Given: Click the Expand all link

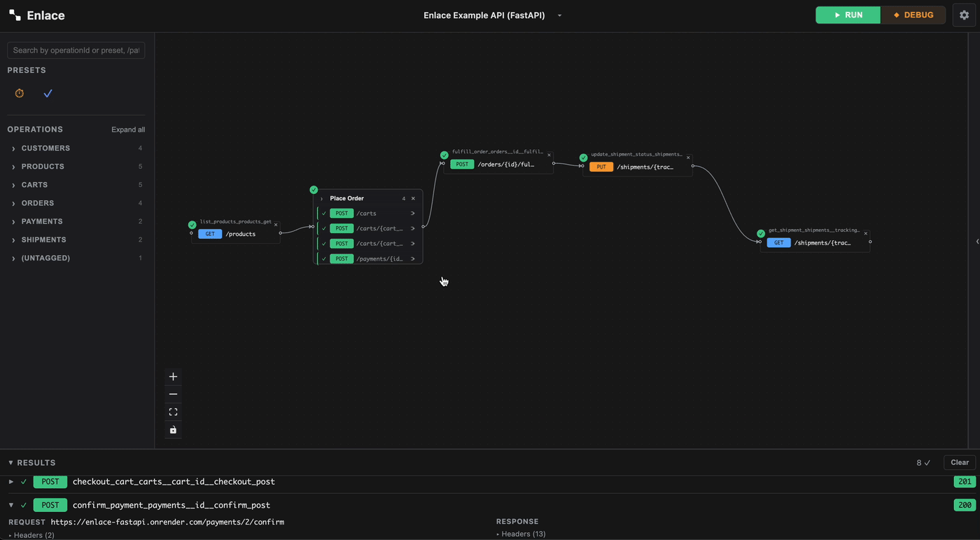Looking at the screenshot, I should click(x=128, y=130).
